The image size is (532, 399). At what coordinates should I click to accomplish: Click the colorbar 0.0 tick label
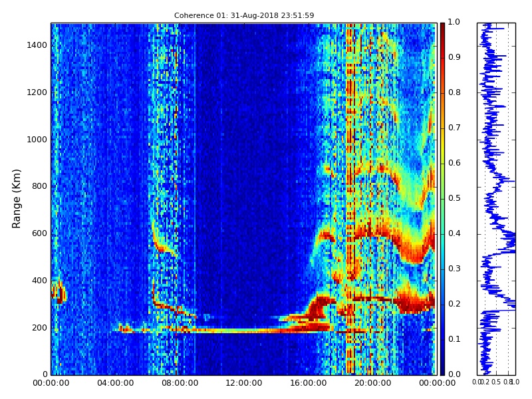454,374
